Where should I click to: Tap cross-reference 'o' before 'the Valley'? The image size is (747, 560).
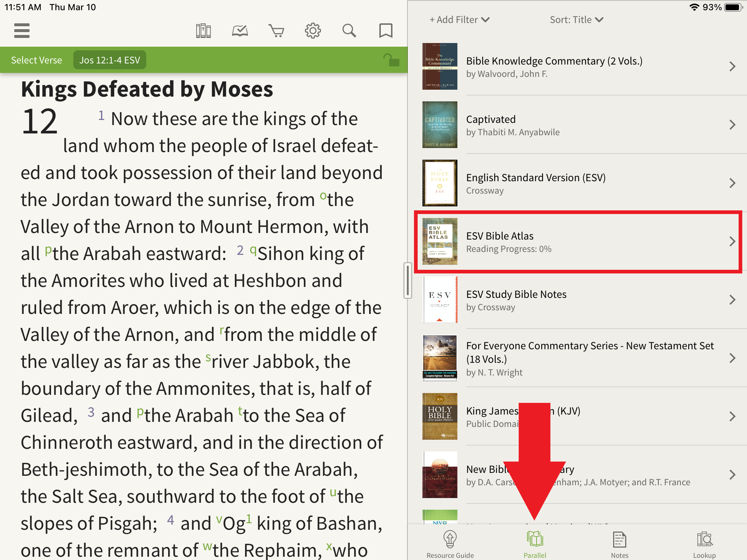pos(323,196)
